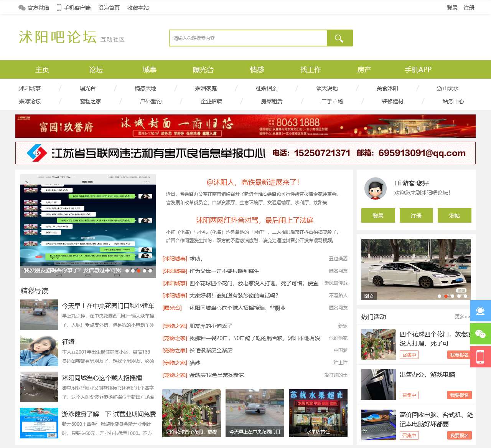The height and width of the screenshot is (448, 491).
Task: Open 二手市场 sub-forum link
Action: point(333,101)
